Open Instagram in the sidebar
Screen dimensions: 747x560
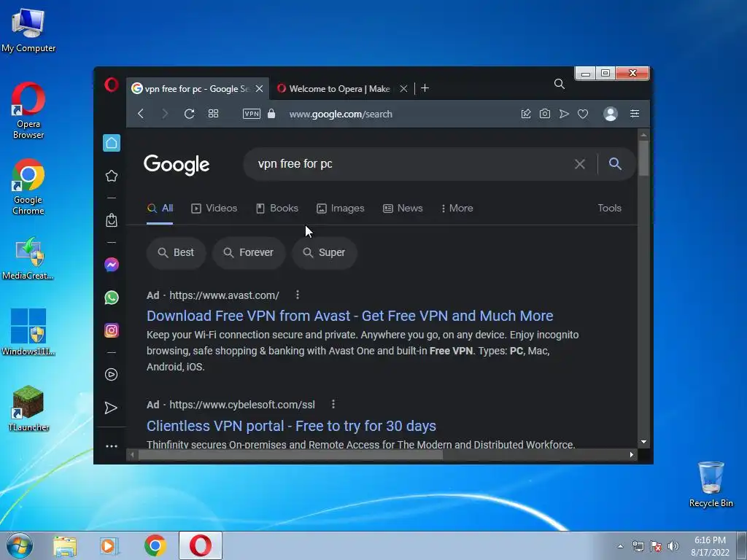point(112,330)
